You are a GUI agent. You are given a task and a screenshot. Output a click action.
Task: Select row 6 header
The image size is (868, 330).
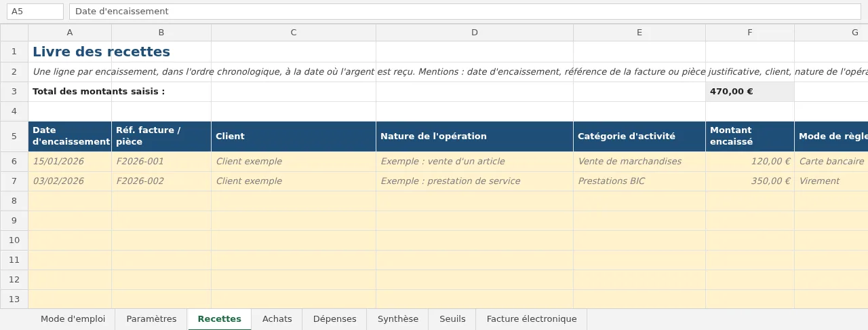click(14, 162)
